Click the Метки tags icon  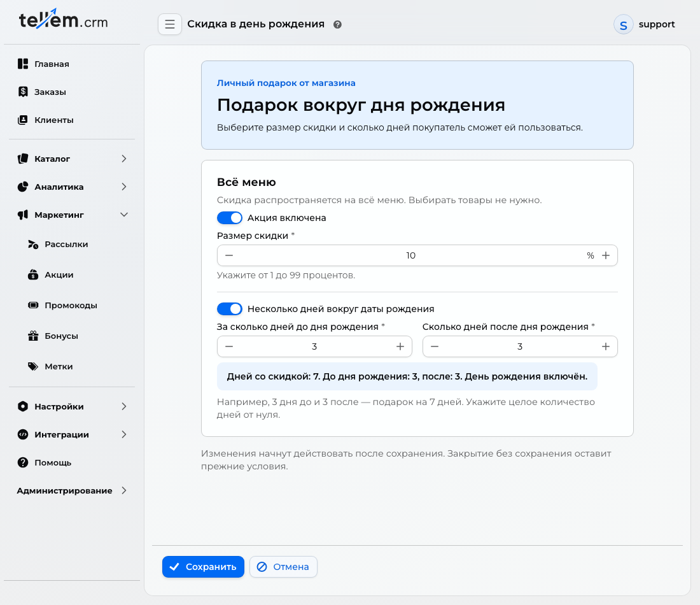click(x=33, y=366)
